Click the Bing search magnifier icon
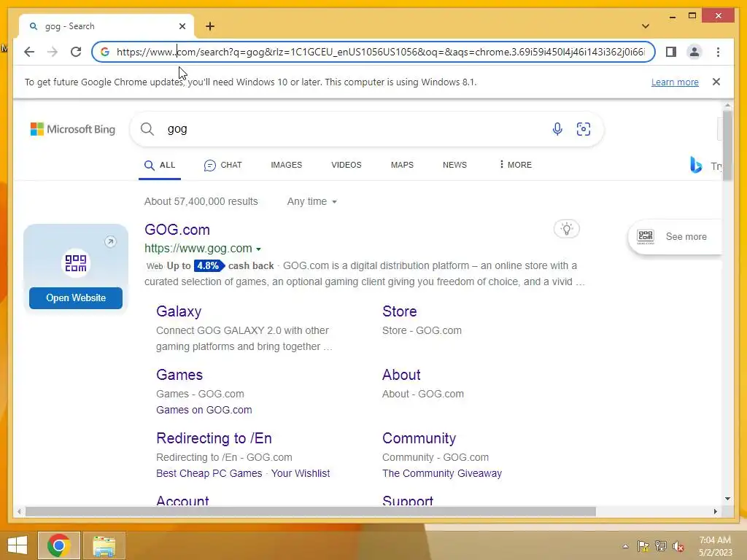747x560 pixels. point(147,129)
